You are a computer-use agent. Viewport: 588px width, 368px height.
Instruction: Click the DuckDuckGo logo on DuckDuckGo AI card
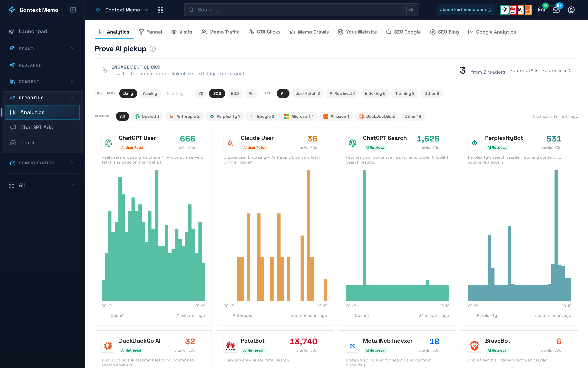pos(108,346)
